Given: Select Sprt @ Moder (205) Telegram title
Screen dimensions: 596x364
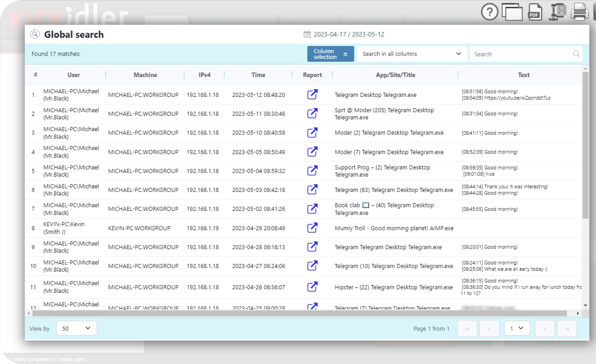Looking at the screenshot, I should [384, 114].
